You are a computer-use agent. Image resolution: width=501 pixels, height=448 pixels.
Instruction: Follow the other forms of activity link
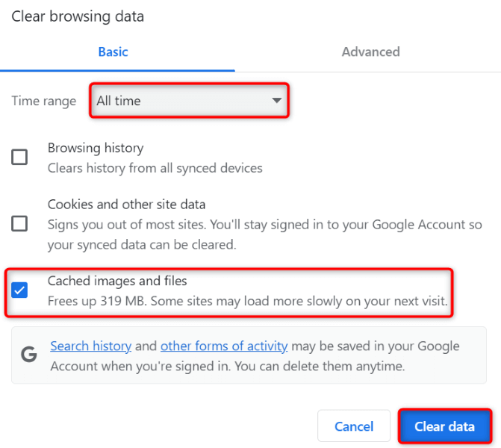point(224,346)
